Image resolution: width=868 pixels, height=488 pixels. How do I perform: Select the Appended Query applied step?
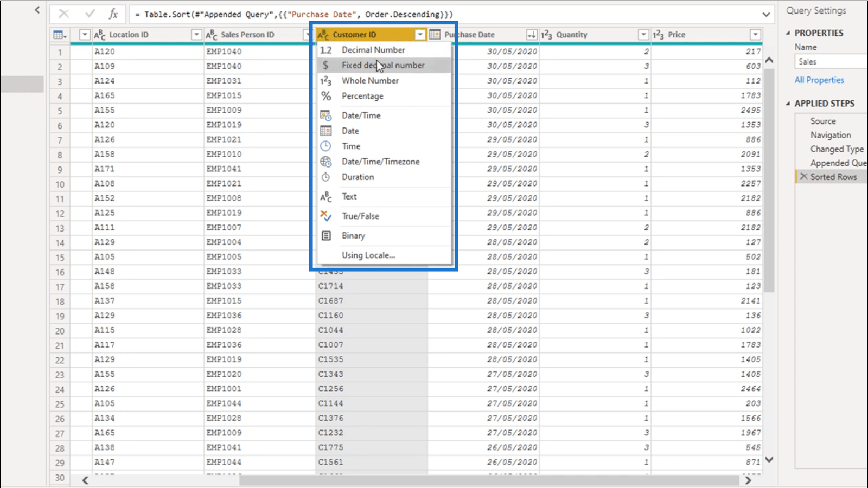(x=839, y=163)
